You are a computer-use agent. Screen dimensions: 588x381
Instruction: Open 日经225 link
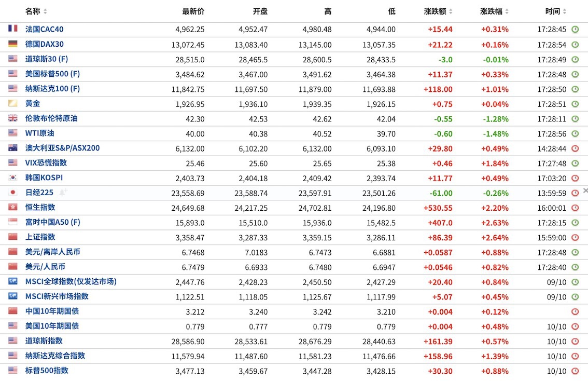[39, 193]
